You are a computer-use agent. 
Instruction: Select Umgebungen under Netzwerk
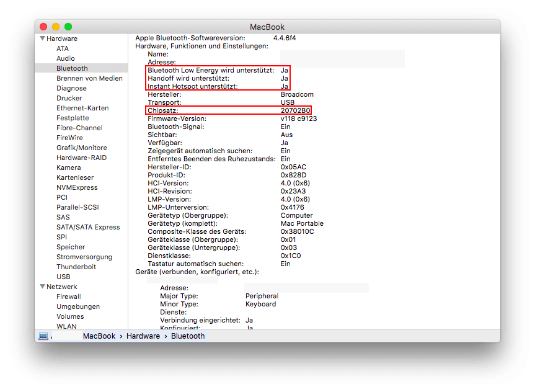[78, 306]
